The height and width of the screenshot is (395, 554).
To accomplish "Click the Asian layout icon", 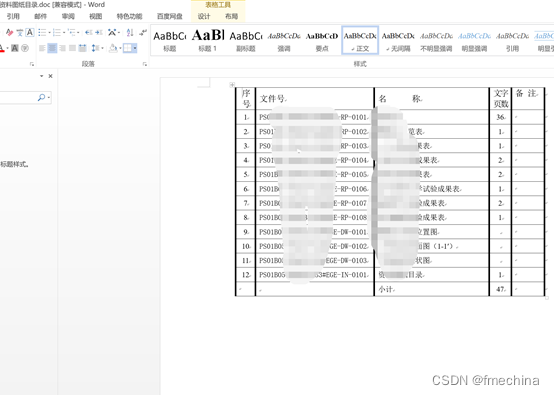I will 112,33.
